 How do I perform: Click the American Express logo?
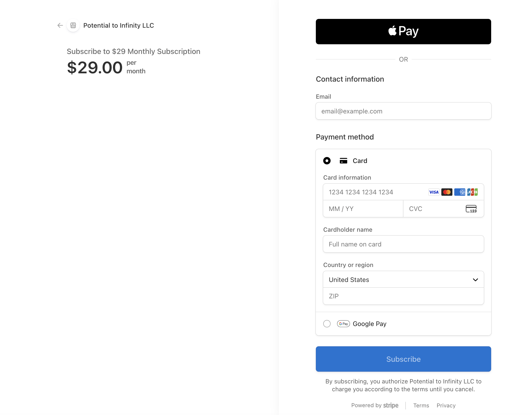coord(459,192)
